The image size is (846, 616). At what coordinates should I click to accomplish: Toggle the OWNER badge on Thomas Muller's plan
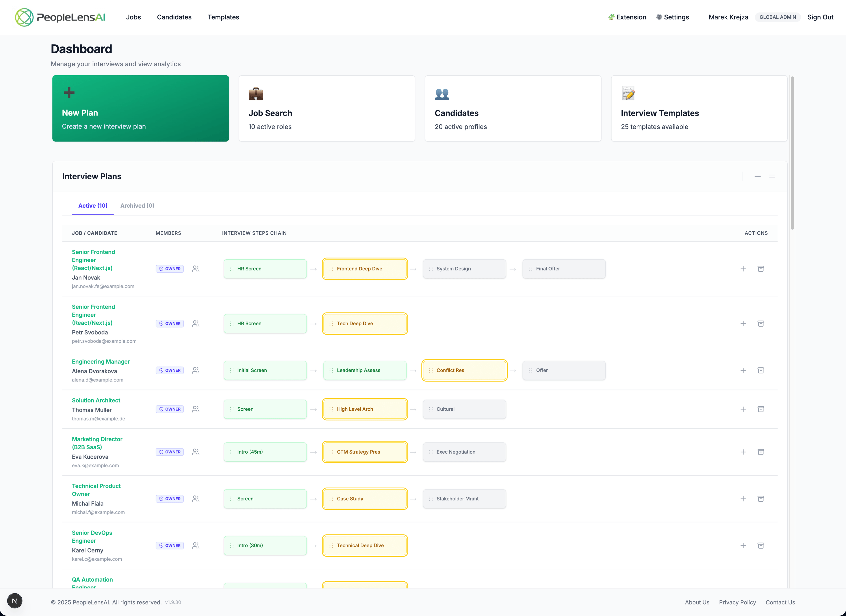coord(170,409)
